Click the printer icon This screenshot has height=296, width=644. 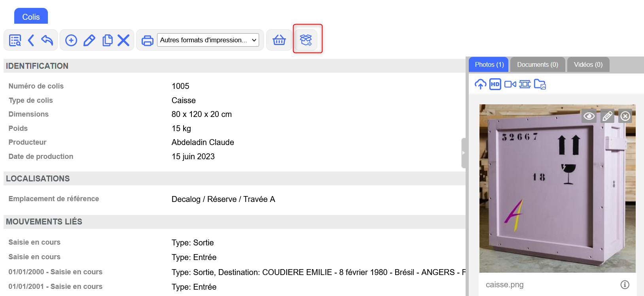point(148,40)
